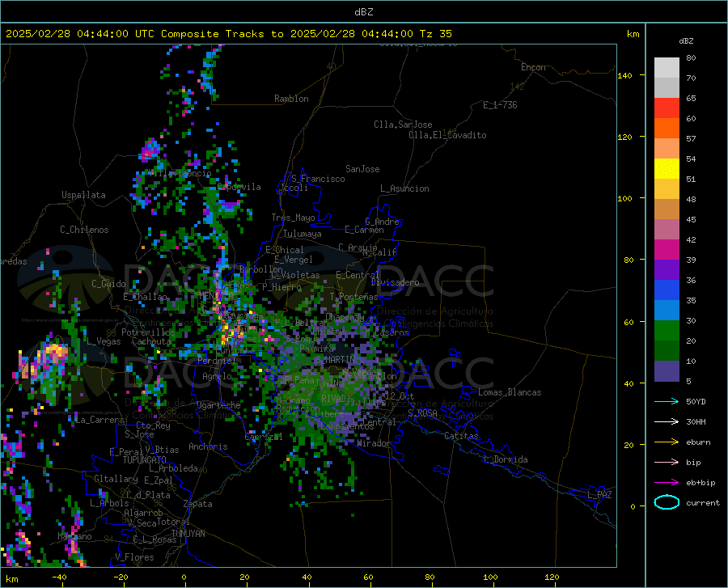Click the Mirador place label
The image size is (728, 588).
click(x=373, y=443)
